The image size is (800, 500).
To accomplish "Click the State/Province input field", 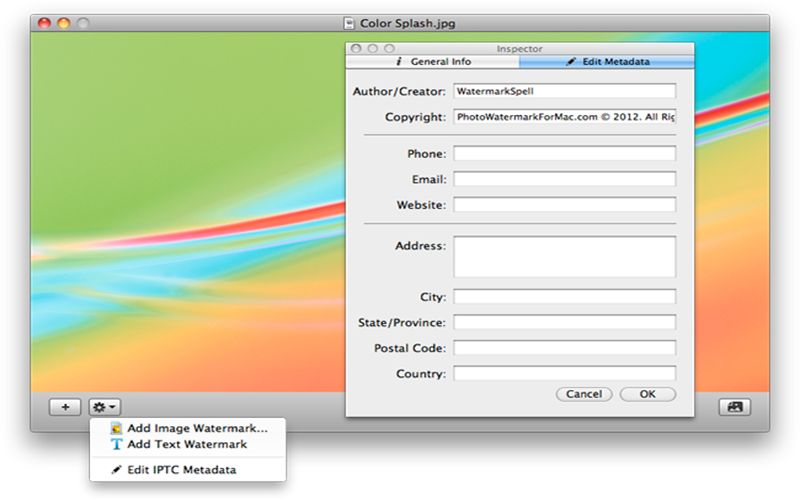I will tap(565, 322).
